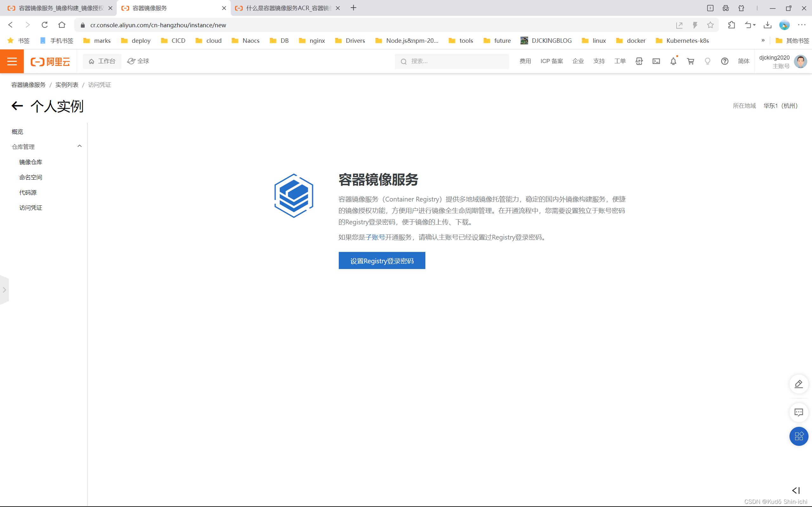Select 镜像仓库 in the sidebar
Viewport: 812px width, 507px height.
(x=30, y=162)
